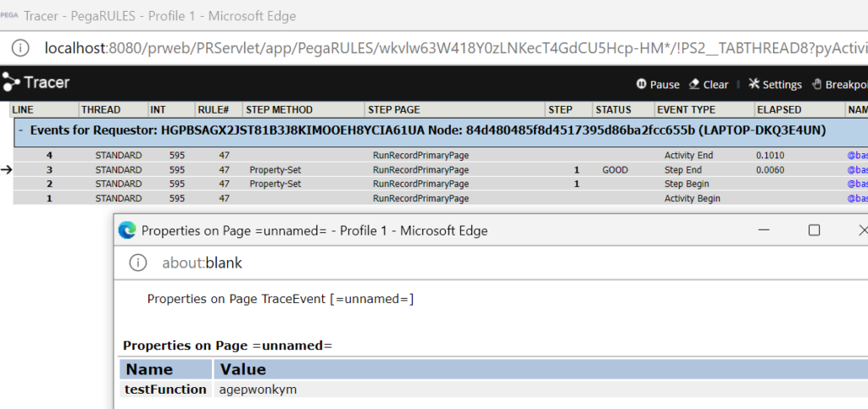Click the Tracer logo icon
Screen dimensions: 868x409
[x=10, y=82]
